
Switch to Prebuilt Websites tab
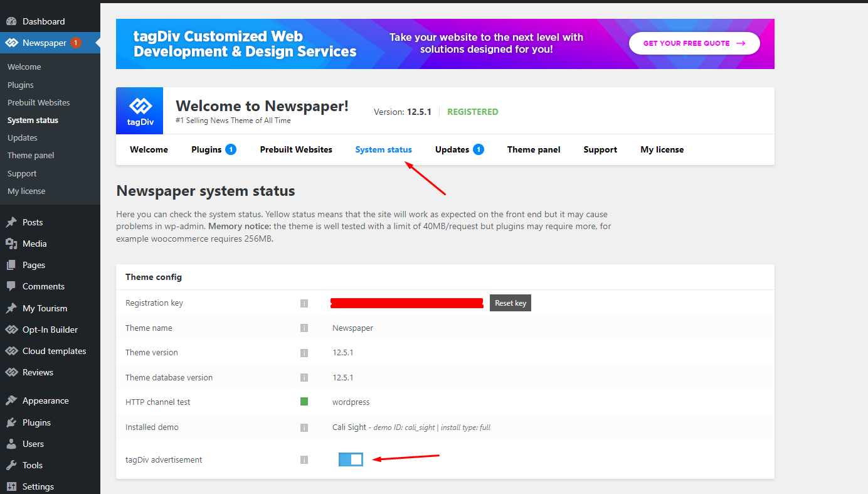(x=296, y=149)
